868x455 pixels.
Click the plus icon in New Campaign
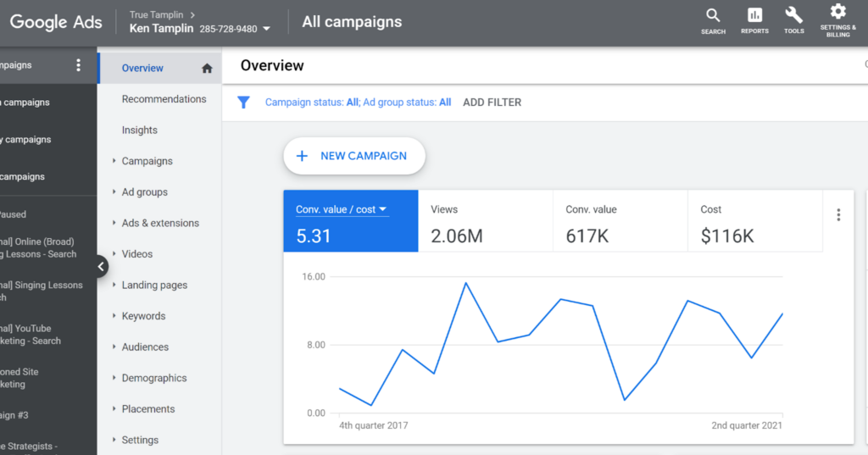(302, 156)
